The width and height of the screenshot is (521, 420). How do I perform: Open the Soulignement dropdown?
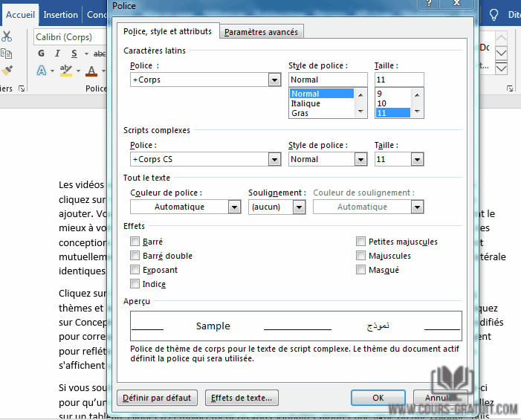[299, 207]
